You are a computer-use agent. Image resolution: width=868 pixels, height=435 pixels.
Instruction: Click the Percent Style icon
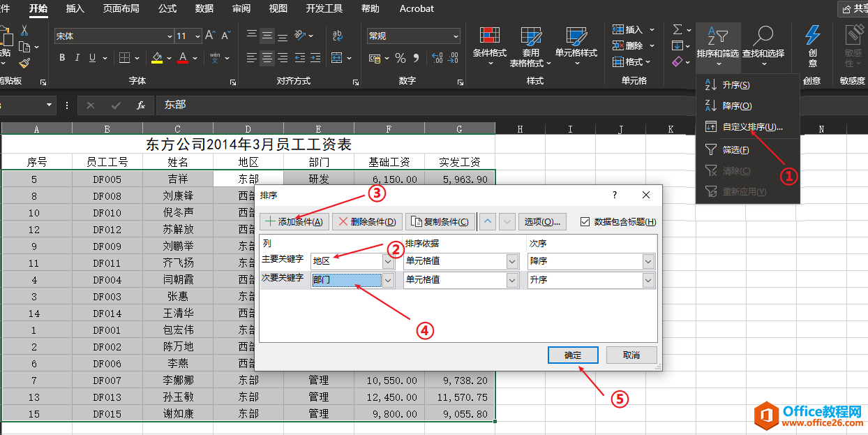401,59
